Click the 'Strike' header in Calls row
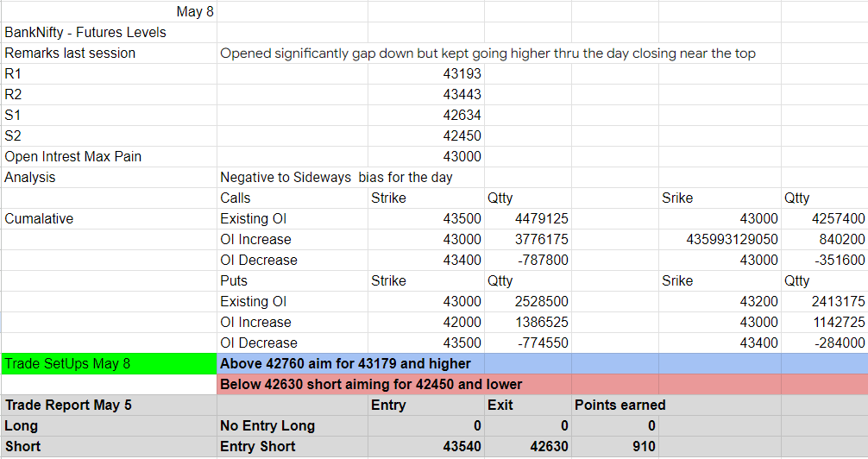The height and width of the screenshot is (459, 868). pyautogui.click(x=425, y=198)
